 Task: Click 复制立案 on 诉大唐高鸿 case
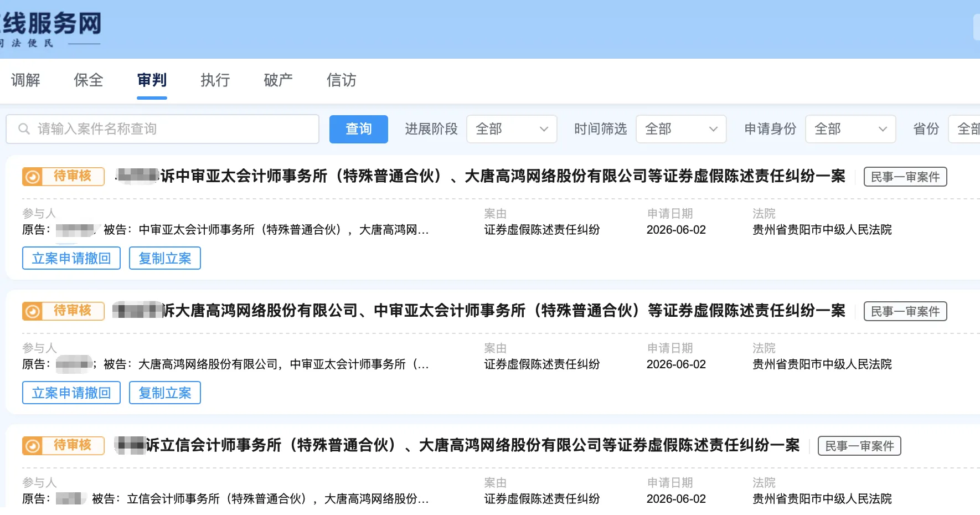point(165,393)
